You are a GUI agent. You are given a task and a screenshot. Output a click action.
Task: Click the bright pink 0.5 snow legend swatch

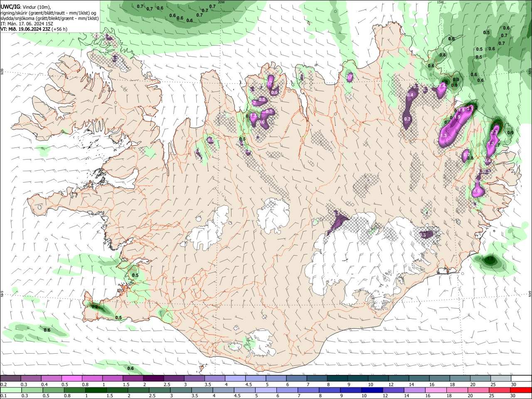(71, 378)
